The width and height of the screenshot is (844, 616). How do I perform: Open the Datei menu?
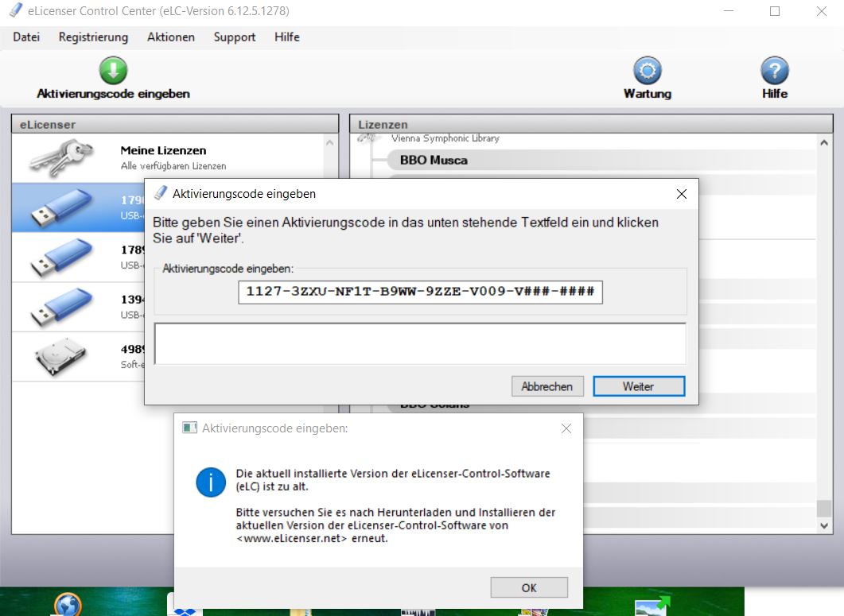click(26, 37)
